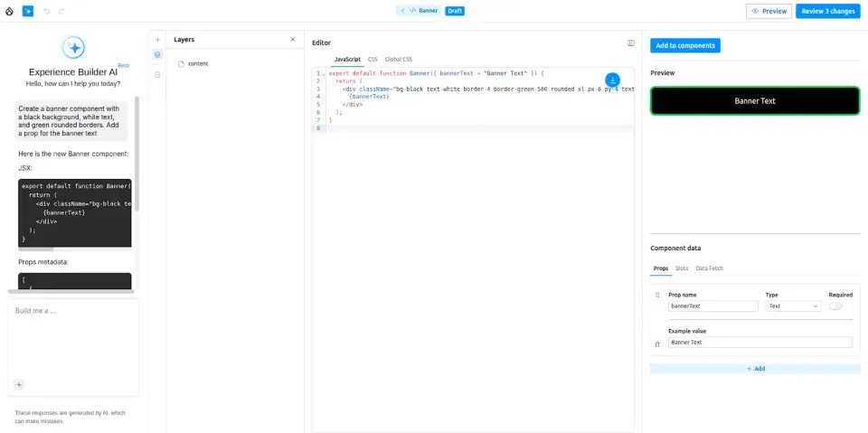This screenshot has width=868, height=433.
Task: Click Review 3 changes button
Action: (828, 11)
